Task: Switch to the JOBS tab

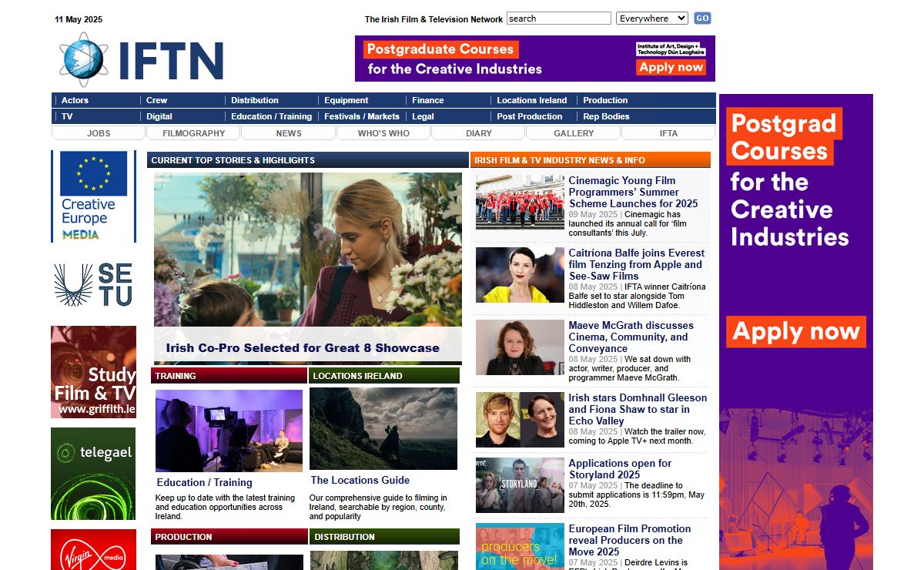Action: coord(99,133)
